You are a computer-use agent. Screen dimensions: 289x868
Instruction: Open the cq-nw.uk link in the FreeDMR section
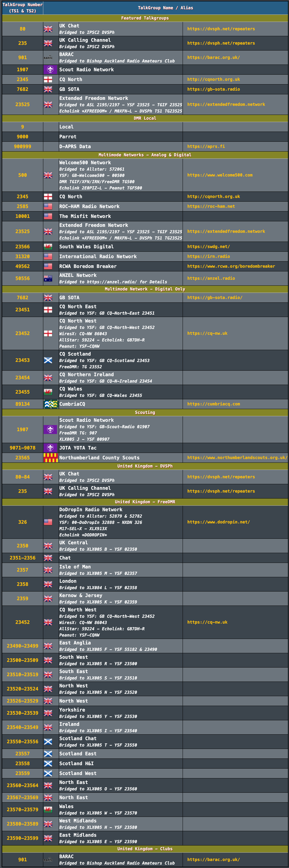207,622
